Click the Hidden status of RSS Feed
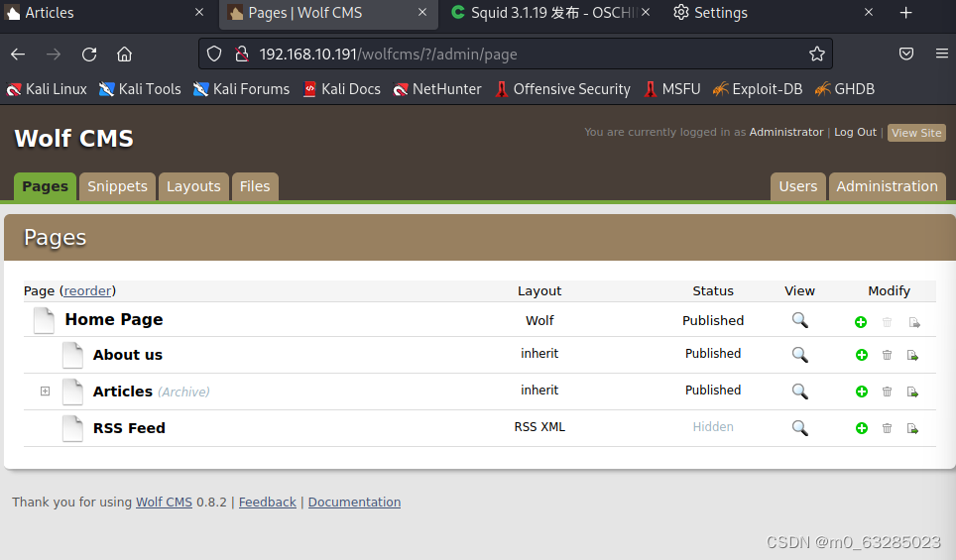Screen dimensions: 956x560 coord(713,426)
